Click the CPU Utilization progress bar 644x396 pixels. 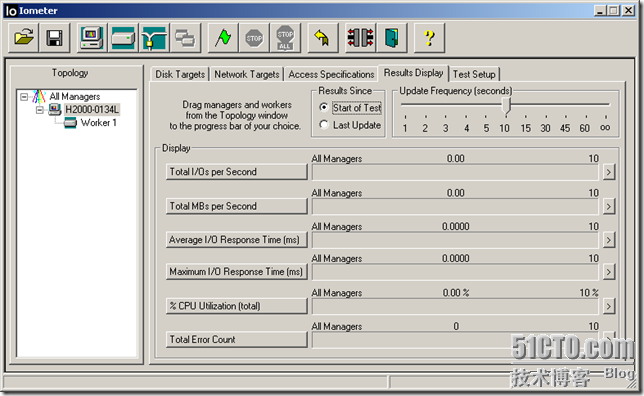[x=455, y=307]
